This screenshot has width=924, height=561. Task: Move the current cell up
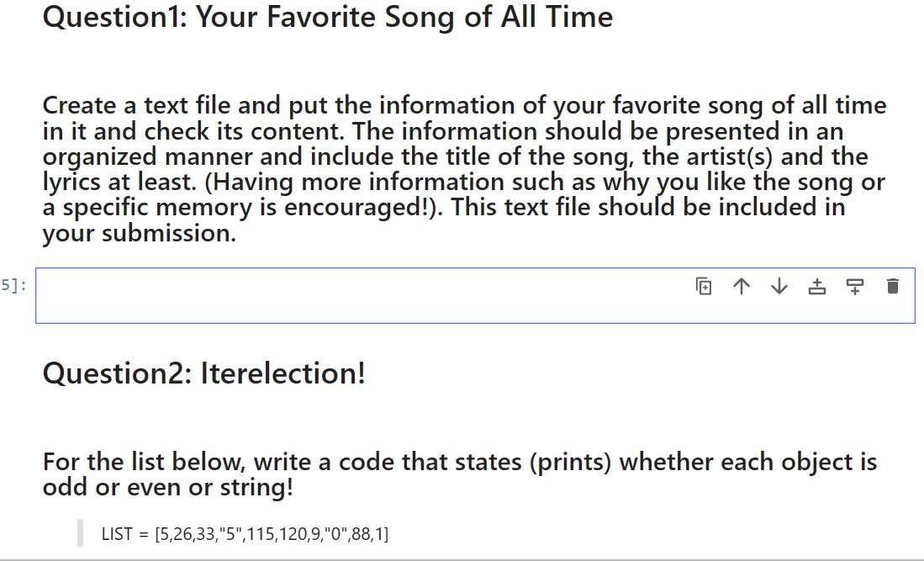[741, 286]
